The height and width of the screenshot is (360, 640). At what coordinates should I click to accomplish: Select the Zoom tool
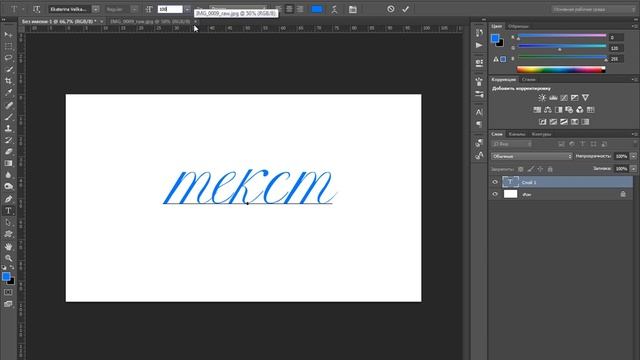pos(8,258)
